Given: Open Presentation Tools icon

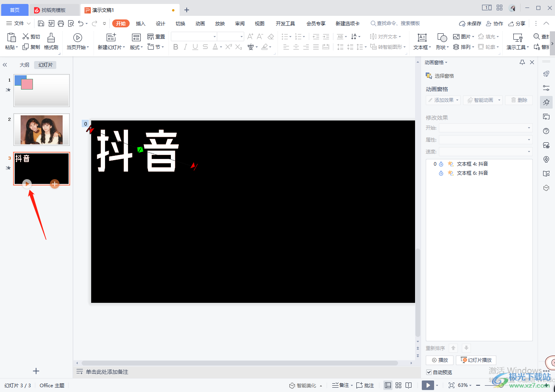Looking at the screenshot, I should pyautogui.click(x=518, y=37).
